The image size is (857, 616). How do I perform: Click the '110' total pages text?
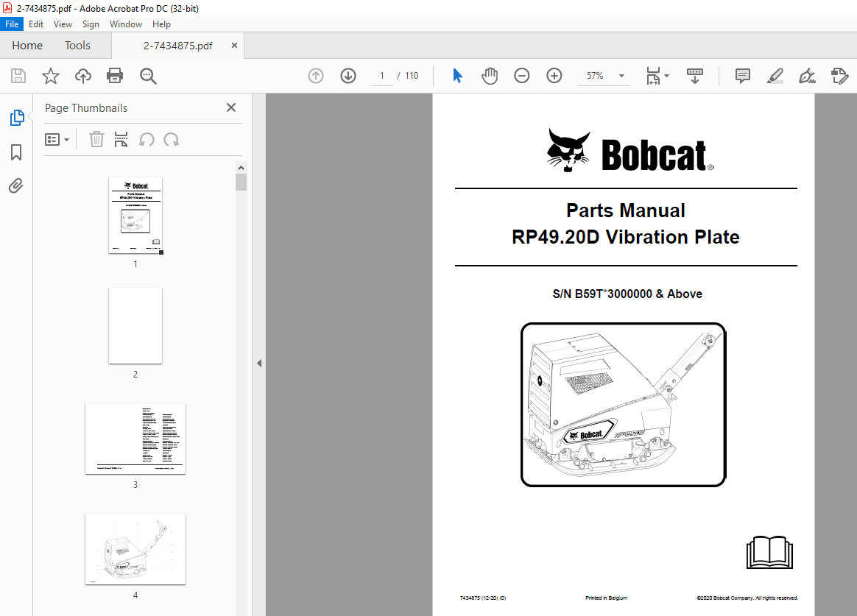coord(412,76)
